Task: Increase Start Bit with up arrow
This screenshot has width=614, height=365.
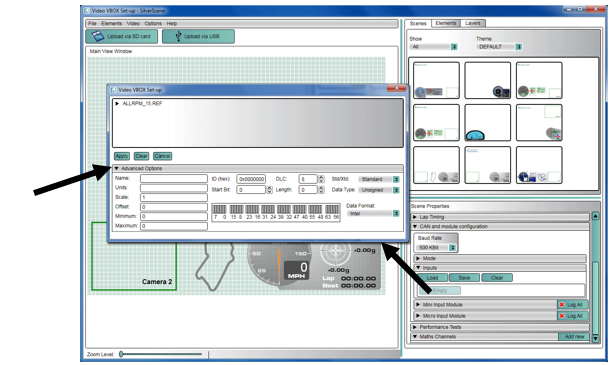Action: click(x=269, y=188)
